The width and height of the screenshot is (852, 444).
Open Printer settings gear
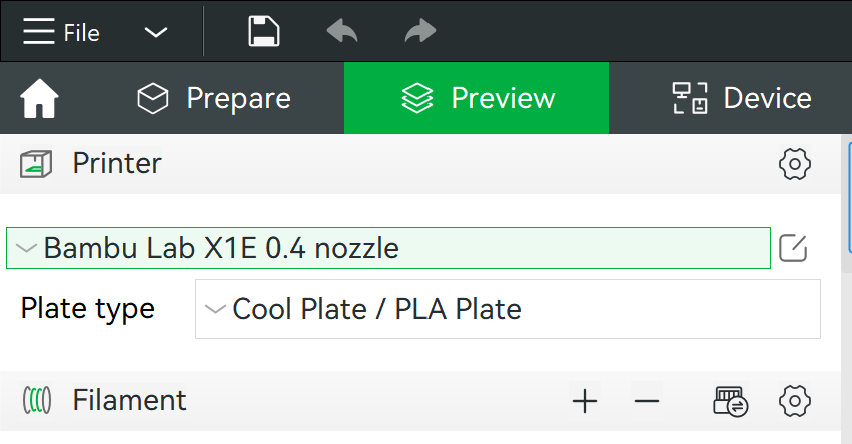tap(794, 164)
